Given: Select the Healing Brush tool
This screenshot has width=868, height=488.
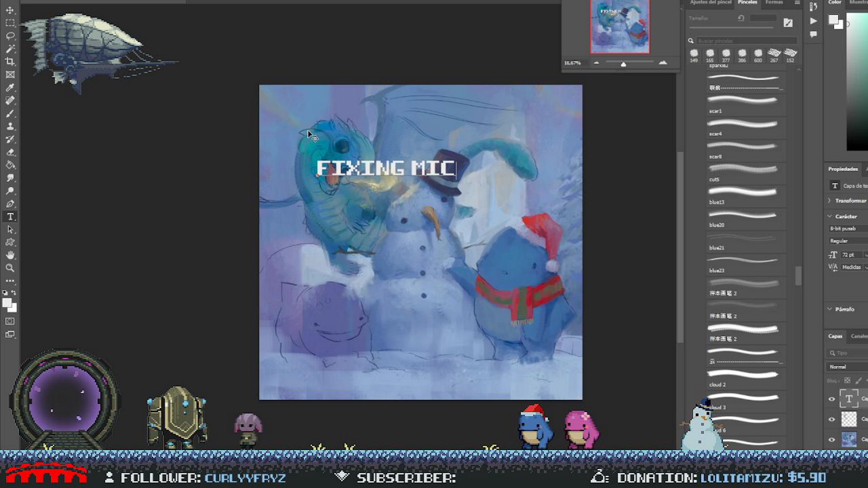Looking at the screenshot, I should click(10, 100).
